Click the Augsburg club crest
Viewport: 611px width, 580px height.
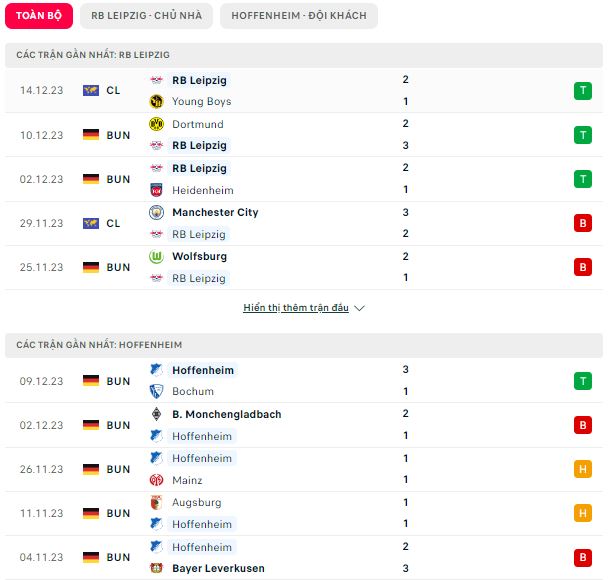(x=156, y=502)
